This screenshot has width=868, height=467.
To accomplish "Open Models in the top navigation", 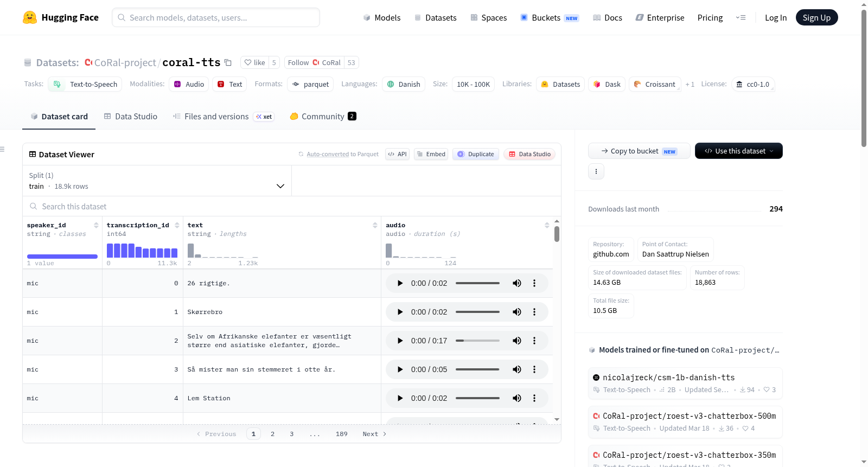I will [x=382, y=17].
